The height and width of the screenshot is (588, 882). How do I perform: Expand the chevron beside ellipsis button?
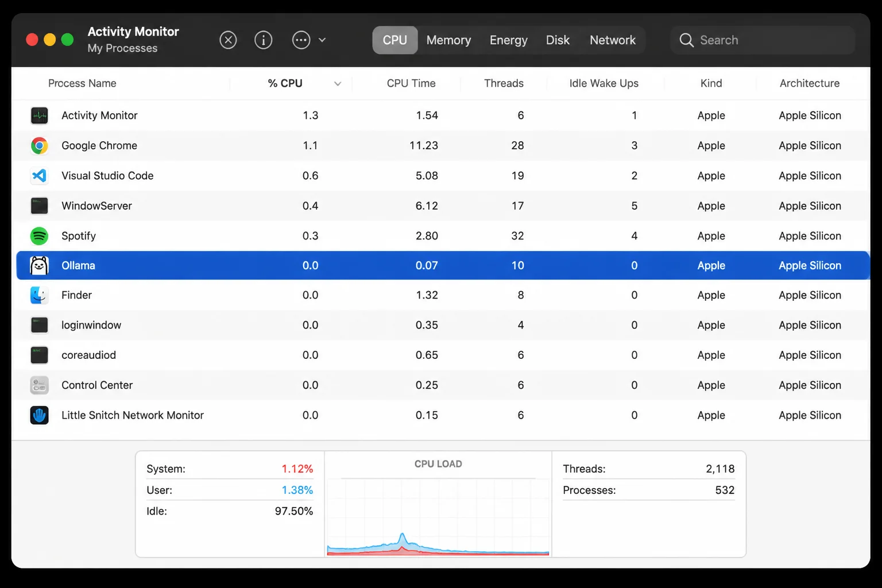(322, 40)
